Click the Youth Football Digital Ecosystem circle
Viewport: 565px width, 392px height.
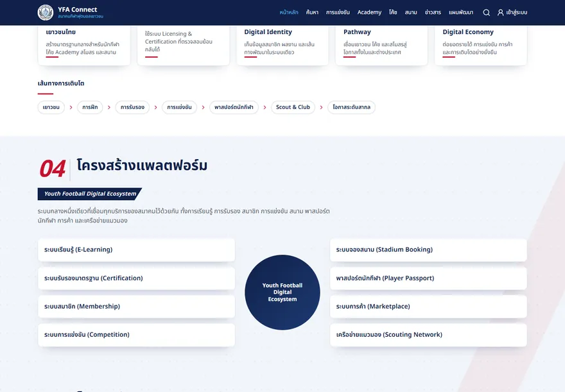(282, 293)
